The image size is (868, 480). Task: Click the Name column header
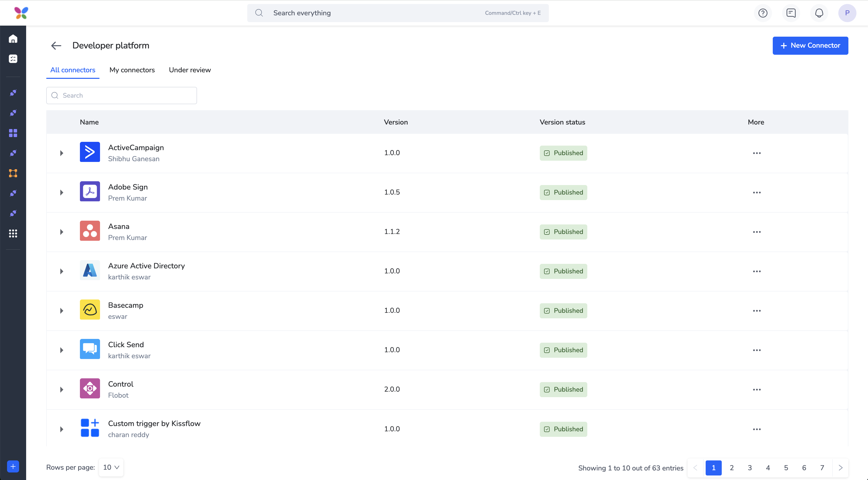pyautogui.click(x=89, y=122)
